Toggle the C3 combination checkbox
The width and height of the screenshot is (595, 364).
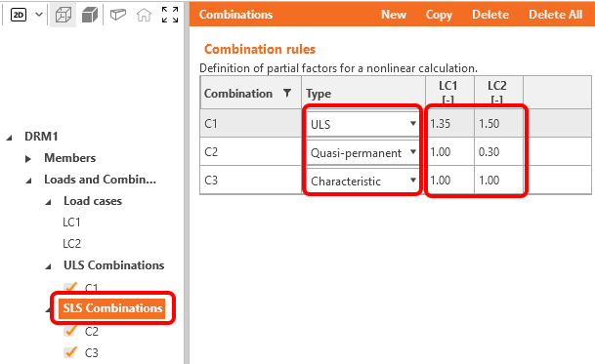click(70, 352)
